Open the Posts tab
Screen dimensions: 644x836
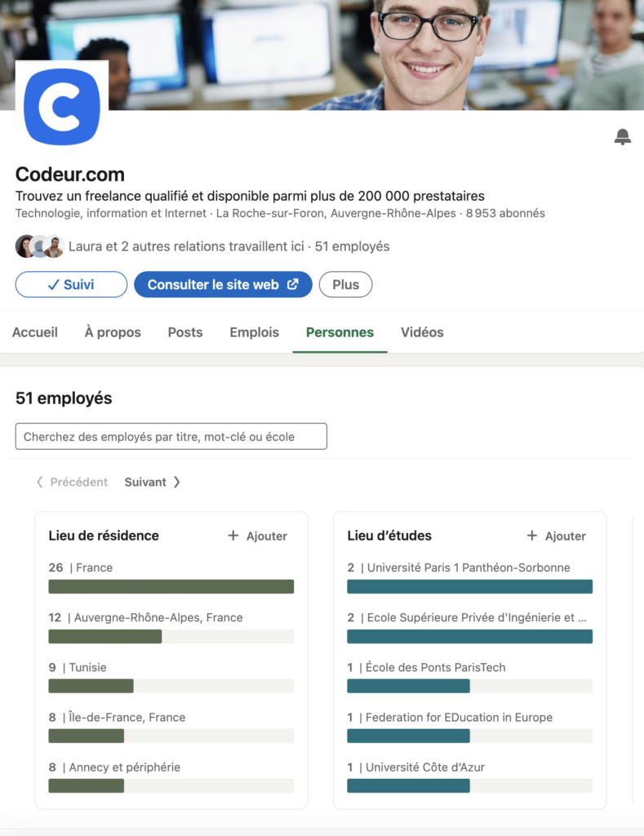[185, 332]
